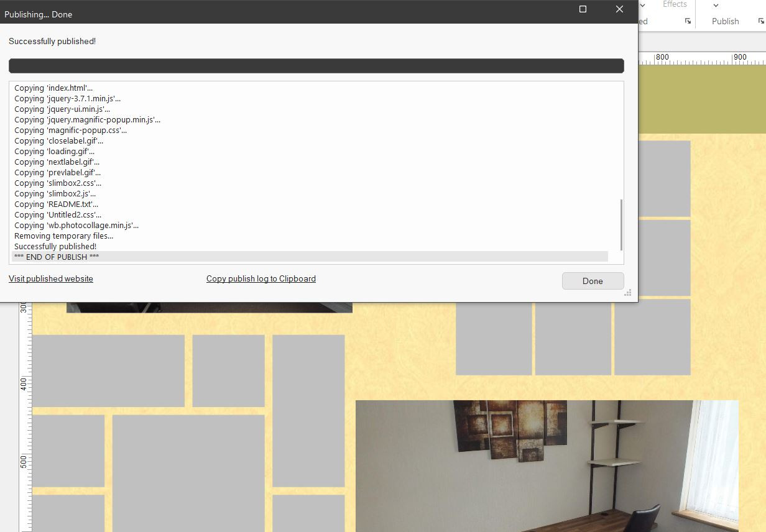Viewport: 766px width, 532px height.
Task: Click the 900 mark on horizontal ruler
Action: point(740,57)
